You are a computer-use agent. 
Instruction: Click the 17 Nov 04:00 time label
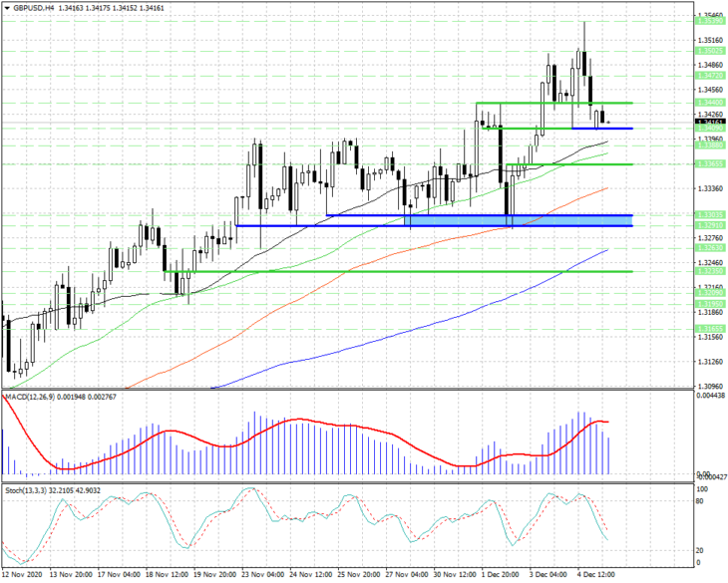pos(119,575)
